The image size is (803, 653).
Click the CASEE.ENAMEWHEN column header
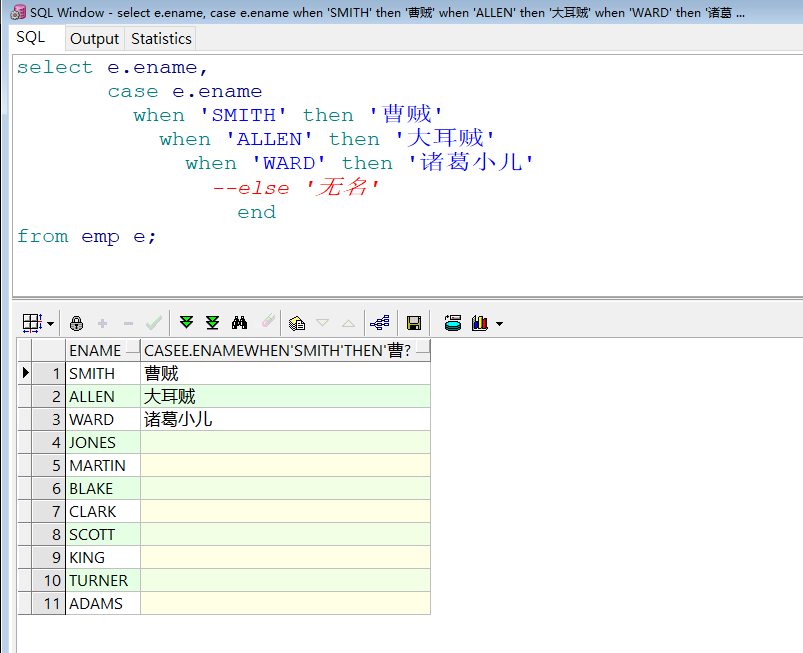pyautogui.click(x=285, y=350)
